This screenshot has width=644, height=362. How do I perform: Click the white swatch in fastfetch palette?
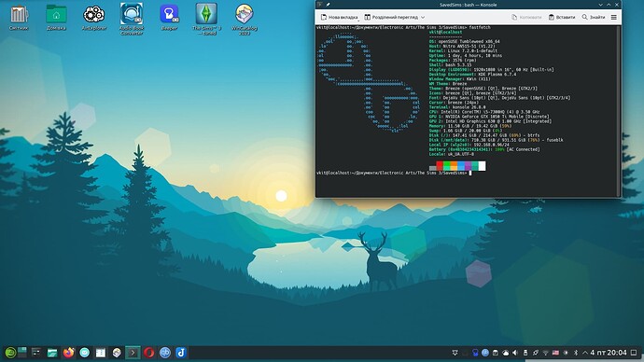tap(482, 166)
